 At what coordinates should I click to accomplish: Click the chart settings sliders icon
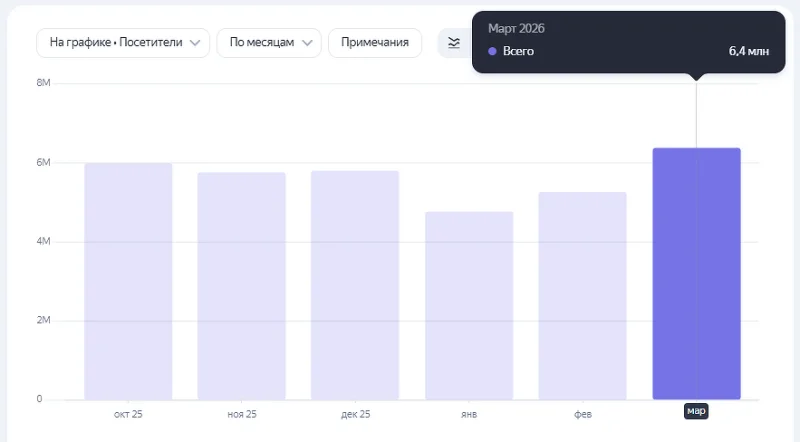coord(454,43)
